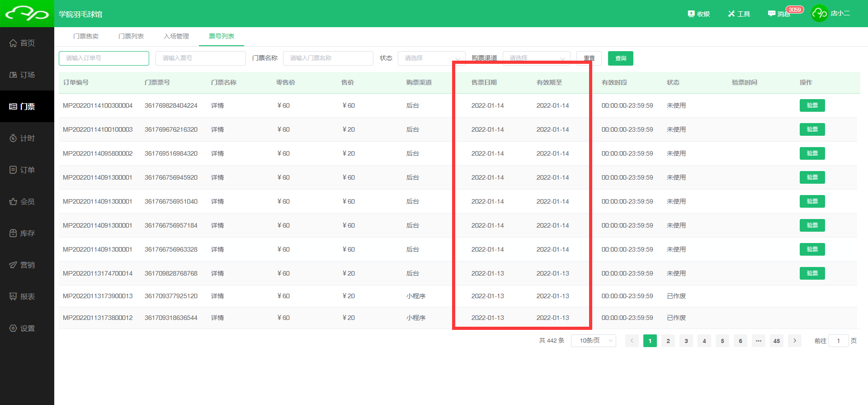Focus the 请输入订单号 order number field
This screenshot has width=868, height=405.
tap(104, 58)
